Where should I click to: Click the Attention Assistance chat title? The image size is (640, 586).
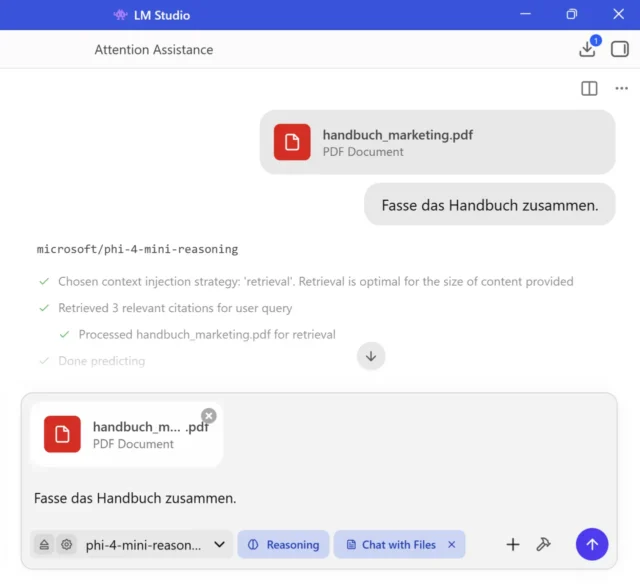[x=154, y=49]
